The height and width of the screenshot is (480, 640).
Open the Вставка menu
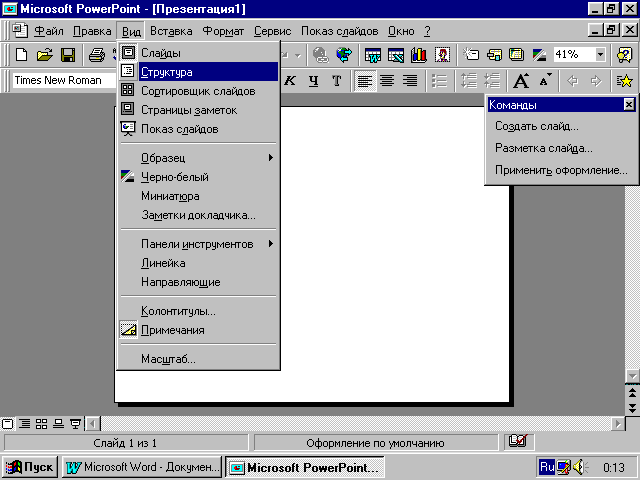tap(171, 31)
